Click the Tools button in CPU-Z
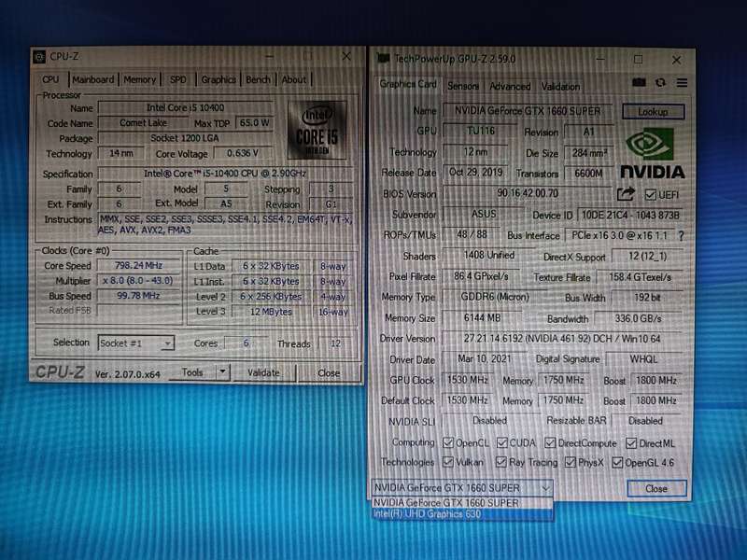The height and width of the screenshot is (560, 747). click(x=192, y=371)
